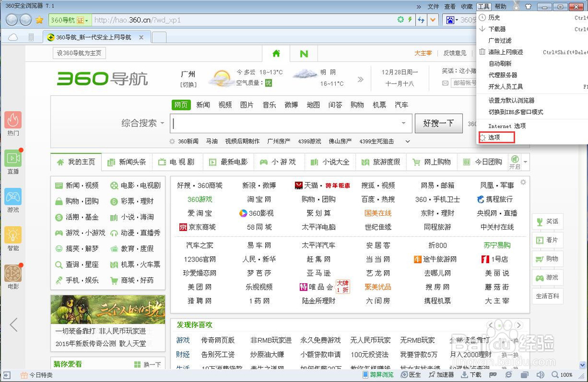Click the cloud icon beside the tab bar
This screenshot has height=382, width=588.
click(13, 37)
